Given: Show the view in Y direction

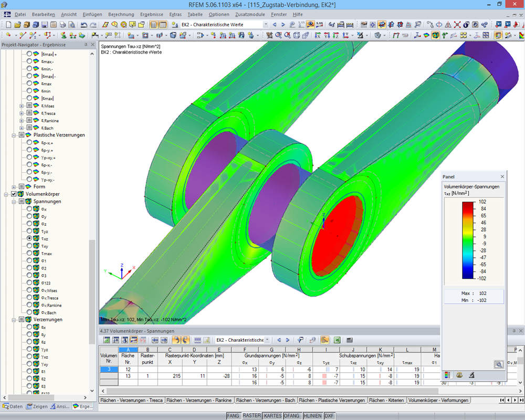Looking at the screenshot, I should point(327,35).
